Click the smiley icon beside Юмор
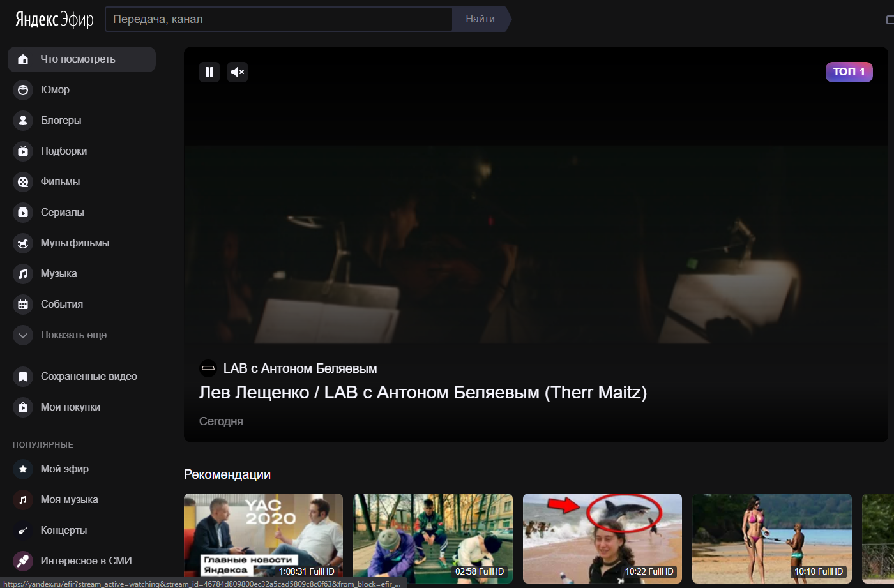 [23, 90]
